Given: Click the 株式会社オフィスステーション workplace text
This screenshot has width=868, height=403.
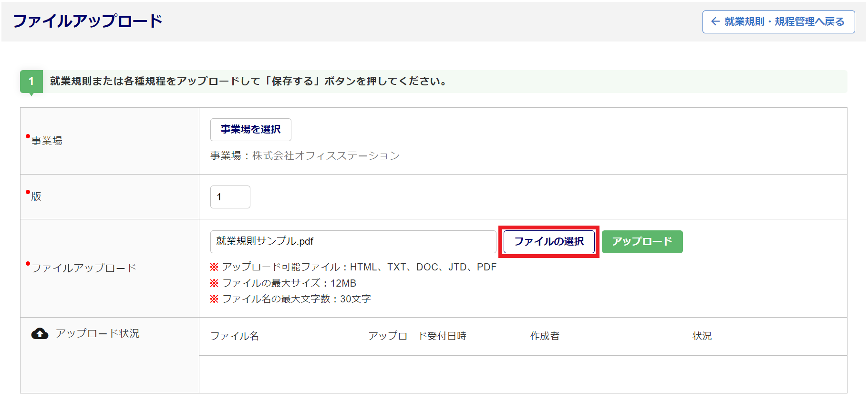Looking at the screenshot, I should click(326, 156).
